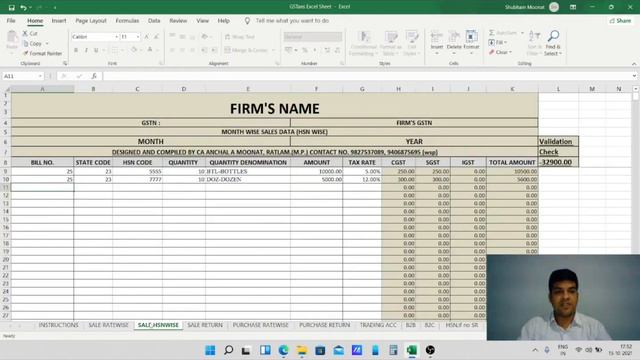The image size is (640, 360).
Task: Switch to the Review ribbon tab
Action: [178, 20]
